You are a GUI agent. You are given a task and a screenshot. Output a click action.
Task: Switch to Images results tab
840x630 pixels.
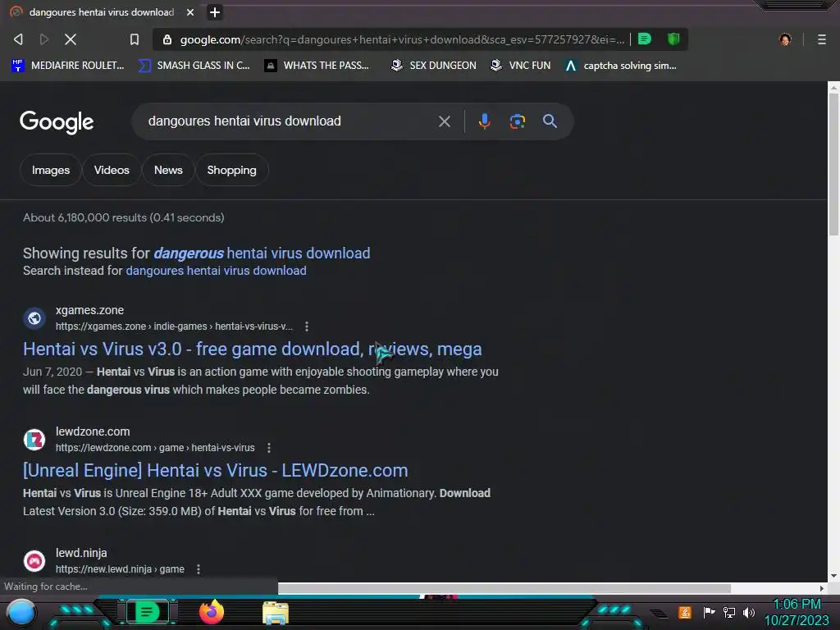pyautogui.click(x=50, y=170)
